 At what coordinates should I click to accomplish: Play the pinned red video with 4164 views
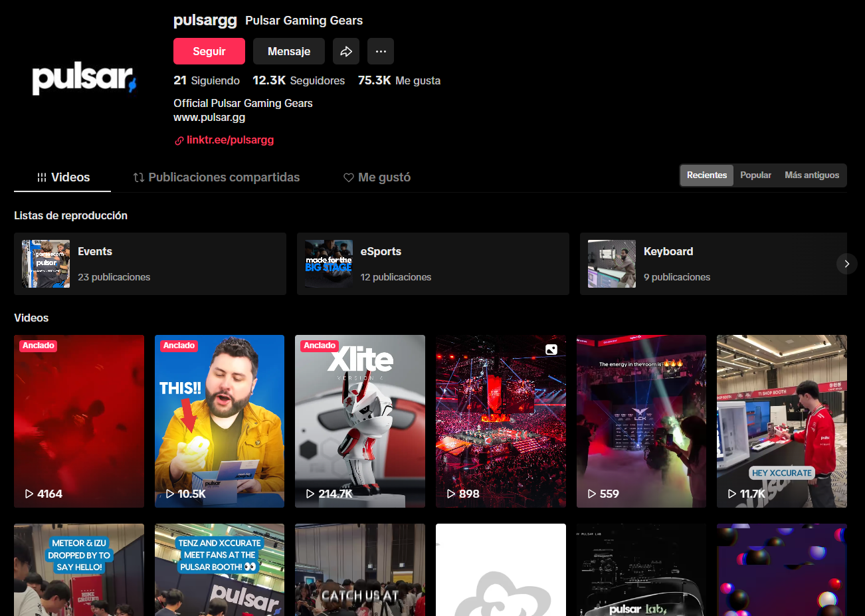pos(79,421)
